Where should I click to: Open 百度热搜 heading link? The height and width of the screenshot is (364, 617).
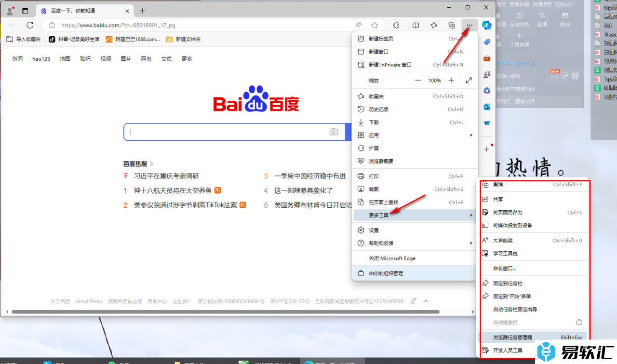[138, 164]
